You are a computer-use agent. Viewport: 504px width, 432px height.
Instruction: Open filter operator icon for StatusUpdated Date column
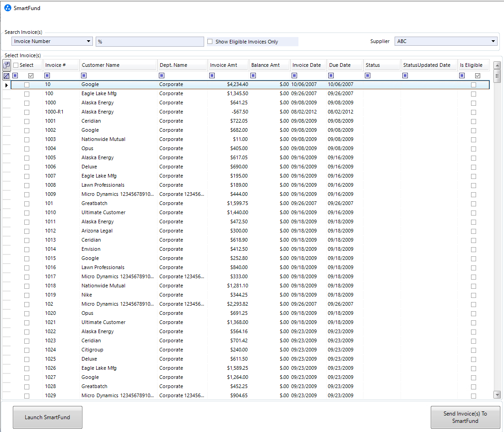(405, 76)
